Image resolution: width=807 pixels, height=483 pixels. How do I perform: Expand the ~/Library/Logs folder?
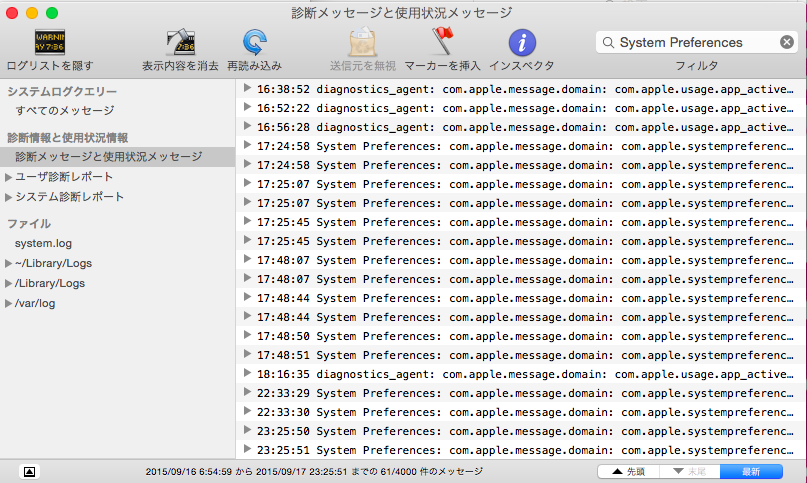pyautogui.click(x=8, y=263)
